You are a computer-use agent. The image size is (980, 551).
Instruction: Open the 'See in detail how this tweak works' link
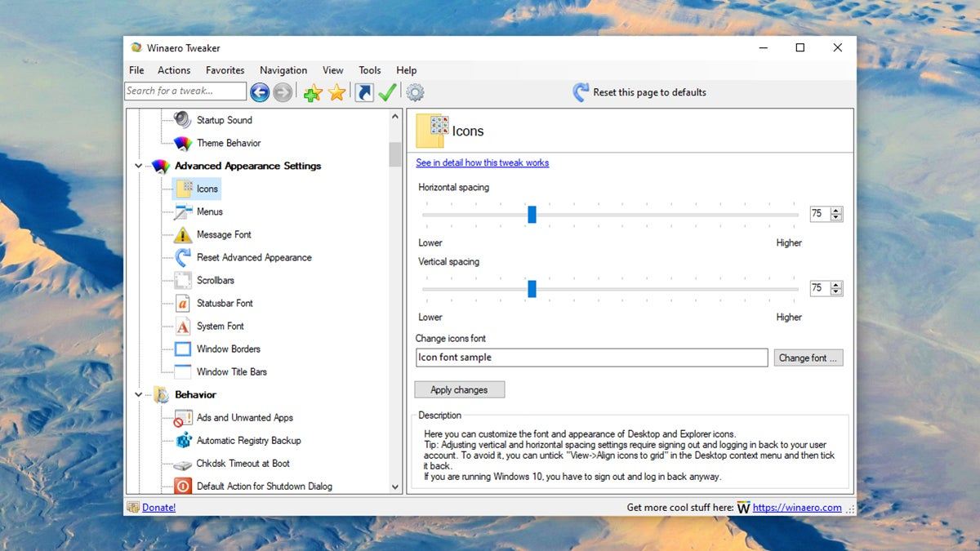click(x=483, y=162)
